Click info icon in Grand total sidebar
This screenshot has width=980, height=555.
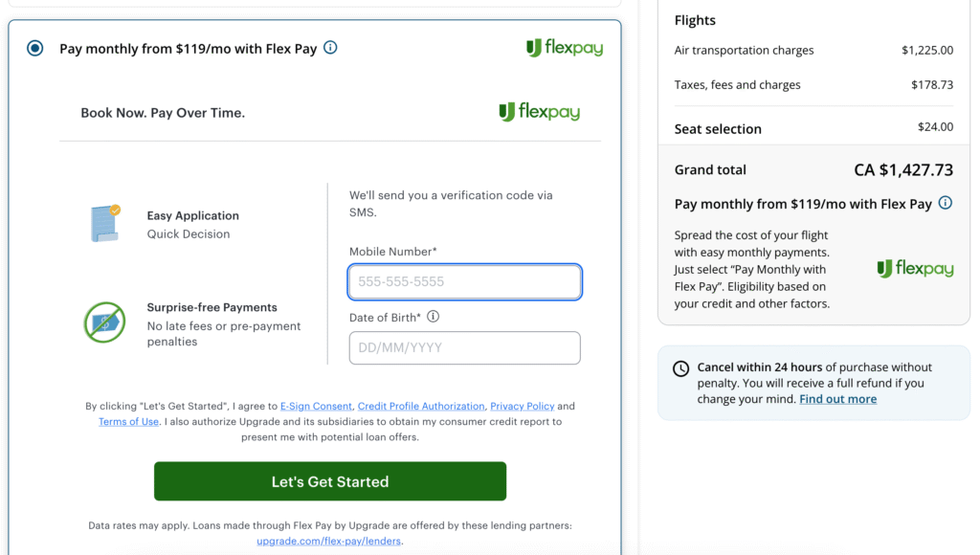point(946,203)
